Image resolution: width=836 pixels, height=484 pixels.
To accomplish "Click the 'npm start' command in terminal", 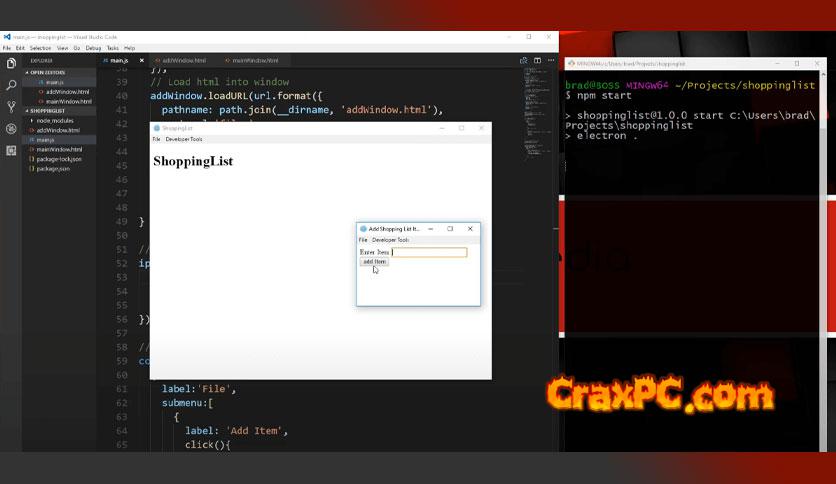I will point(604,96).
